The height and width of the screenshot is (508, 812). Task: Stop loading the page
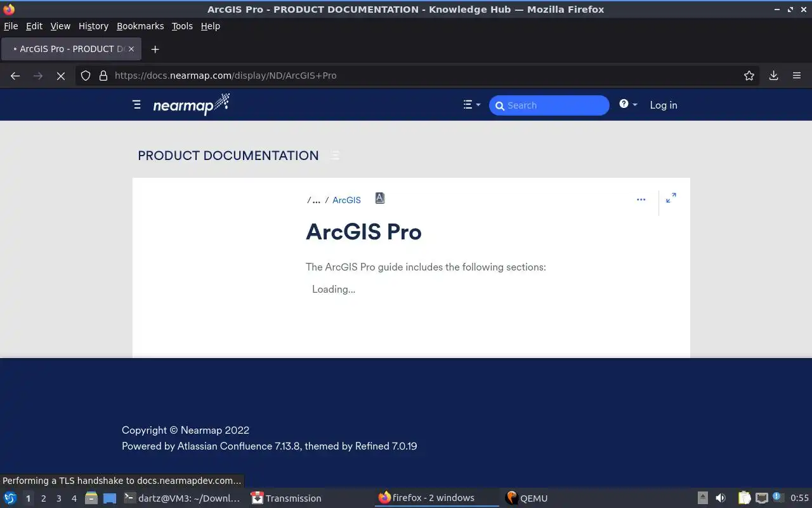61,76
